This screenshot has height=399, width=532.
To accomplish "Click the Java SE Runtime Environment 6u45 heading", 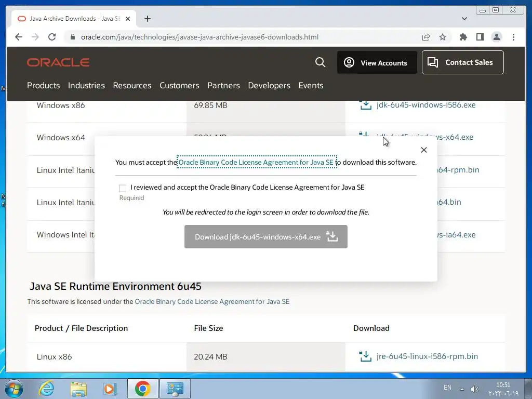I will pos(115,286).
